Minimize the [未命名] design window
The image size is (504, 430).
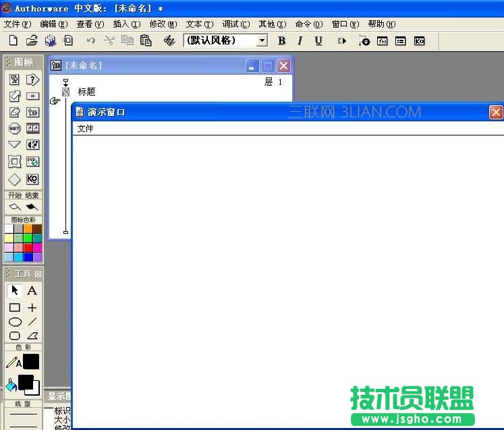[252, 66]
